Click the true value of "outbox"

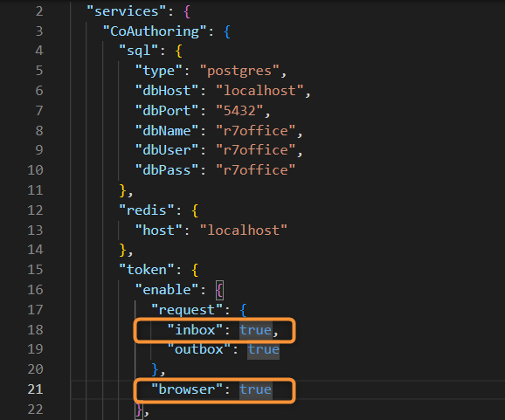(x=264, y=349)
